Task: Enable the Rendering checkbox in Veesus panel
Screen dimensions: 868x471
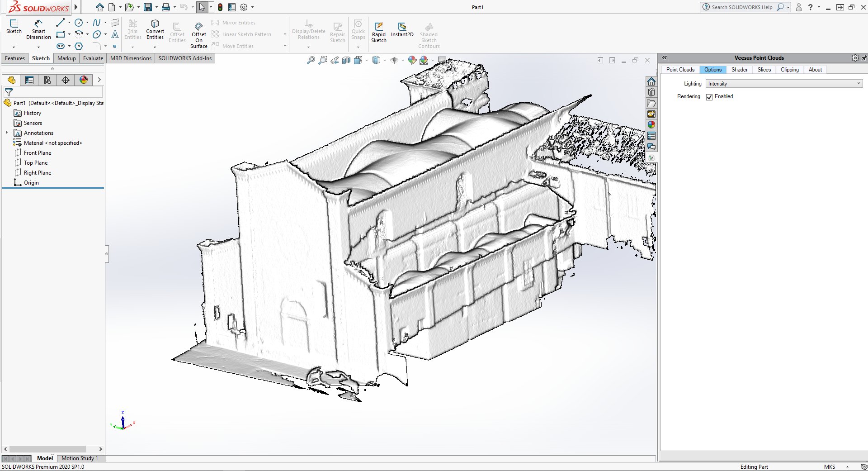Action: point(710,96)
